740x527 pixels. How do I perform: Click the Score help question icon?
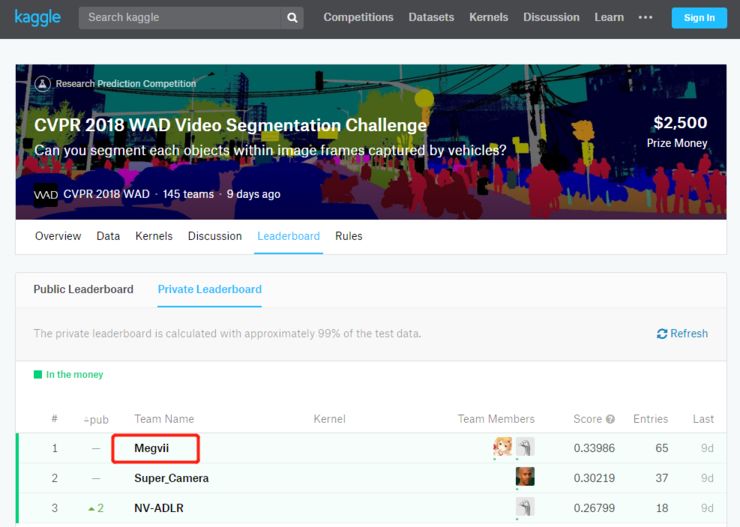click(x=610, y=419)
